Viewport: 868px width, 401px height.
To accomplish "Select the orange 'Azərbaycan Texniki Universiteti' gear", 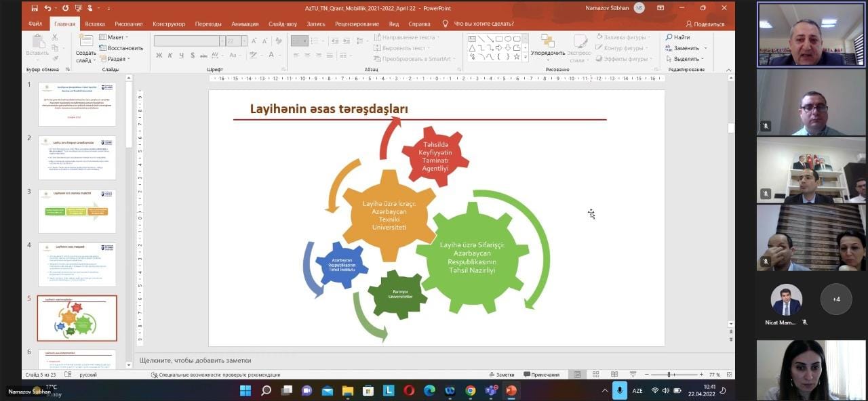I will (x=389, y=215).
